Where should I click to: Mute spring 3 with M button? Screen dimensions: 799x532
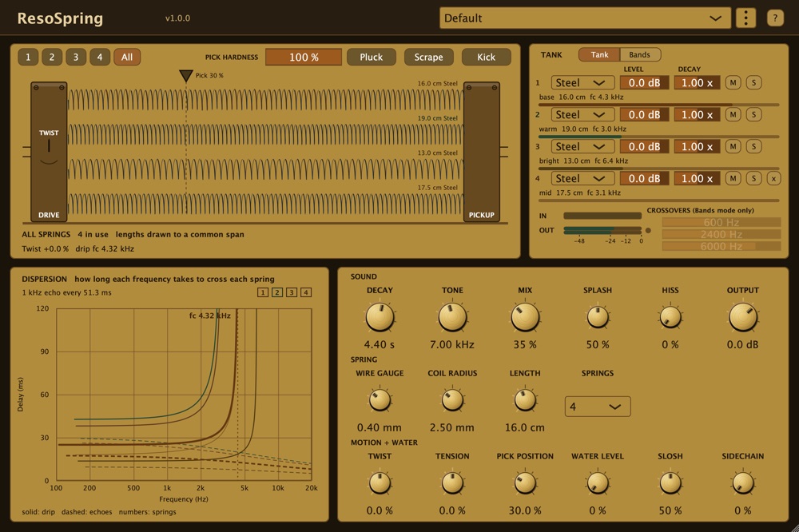[733, 147]
